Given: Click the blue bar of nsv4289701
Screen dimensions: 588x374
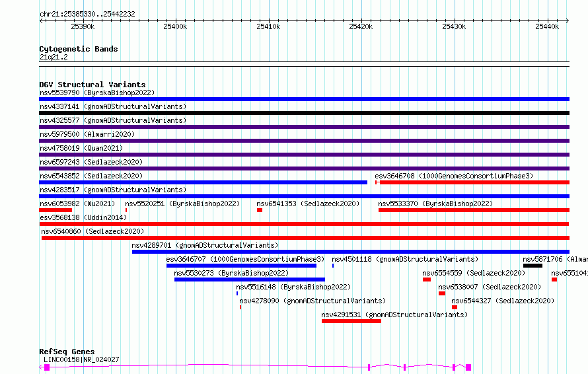Looking at the screenshot, I should point(351,252).
